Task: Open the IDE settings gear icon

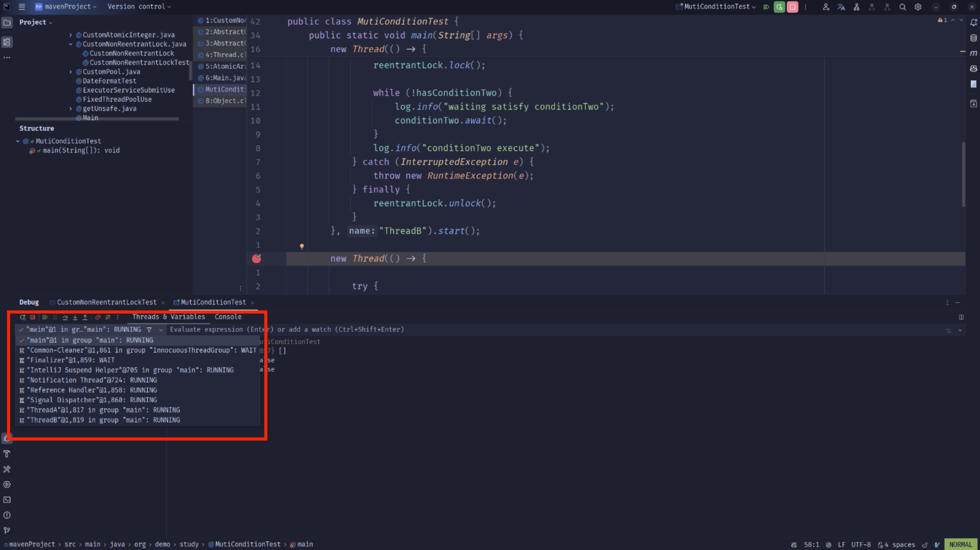Action: pyautogui.click(x=918, y=7)
